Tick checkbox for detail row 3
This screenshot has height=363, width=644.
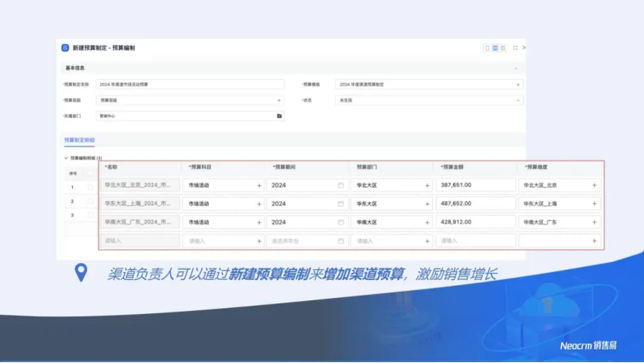click(90, 215)
